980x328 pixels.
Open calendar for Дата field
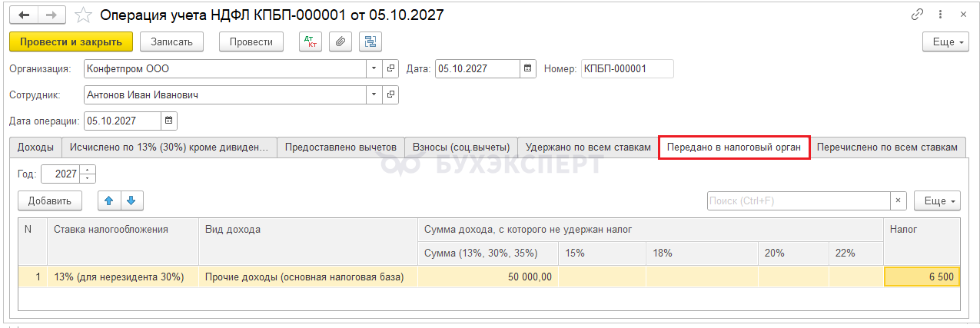click(528, 68)
